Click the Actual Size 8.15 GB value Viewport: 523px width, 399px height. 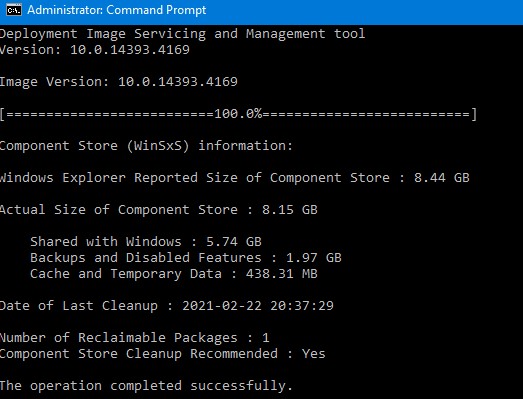(x=290, y=210)
